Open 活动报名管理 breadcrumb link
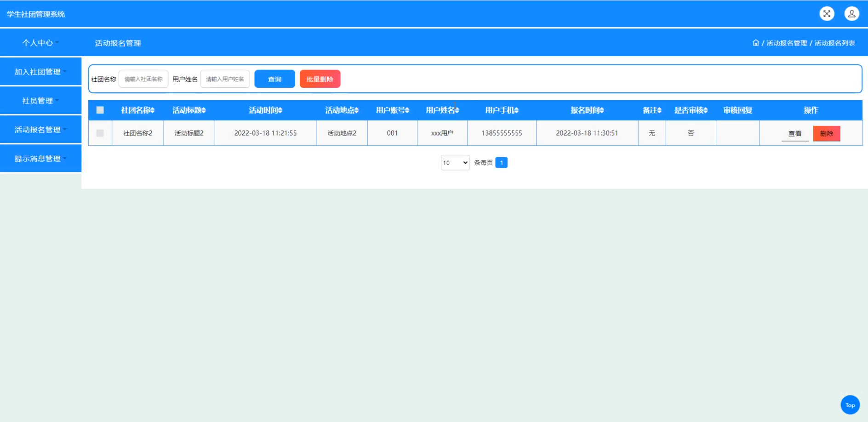 coord(787,43)
